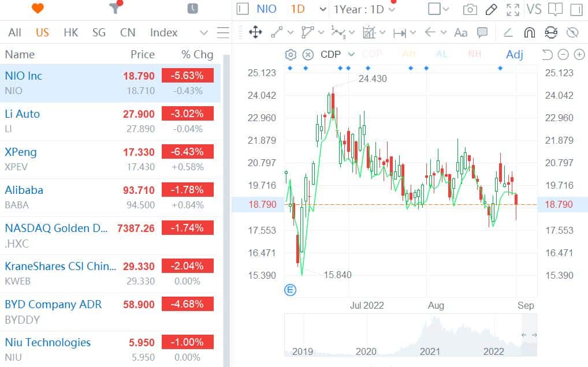Open CDP indicator settings gear
This screenshot has width=588, height=367.
click(291, 55)
